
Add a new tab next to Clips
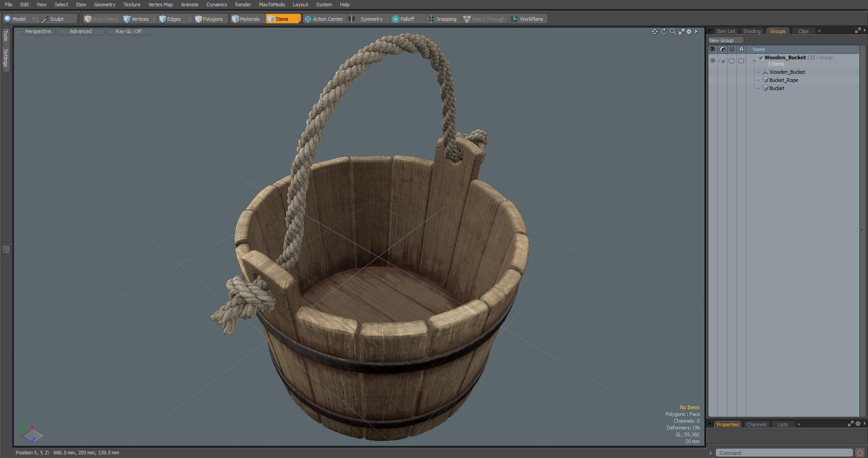(x=819, y=31)
